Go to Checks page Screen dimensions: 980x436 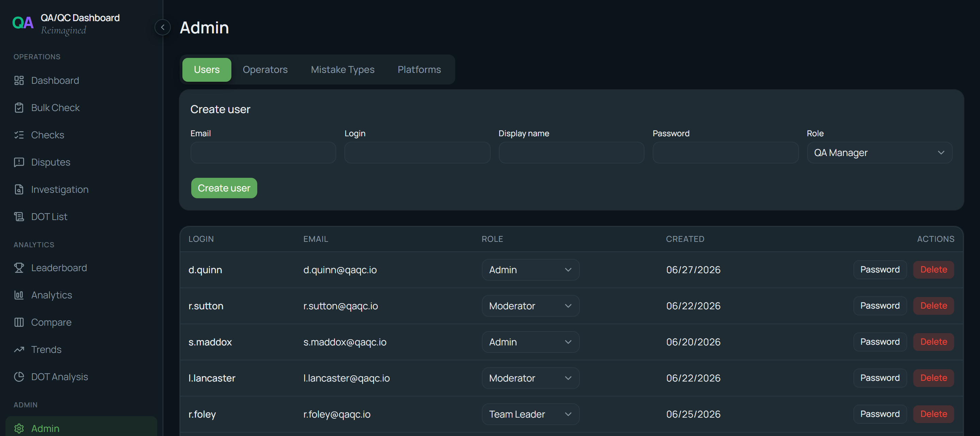pyautogui.click(x=81, y=135)
